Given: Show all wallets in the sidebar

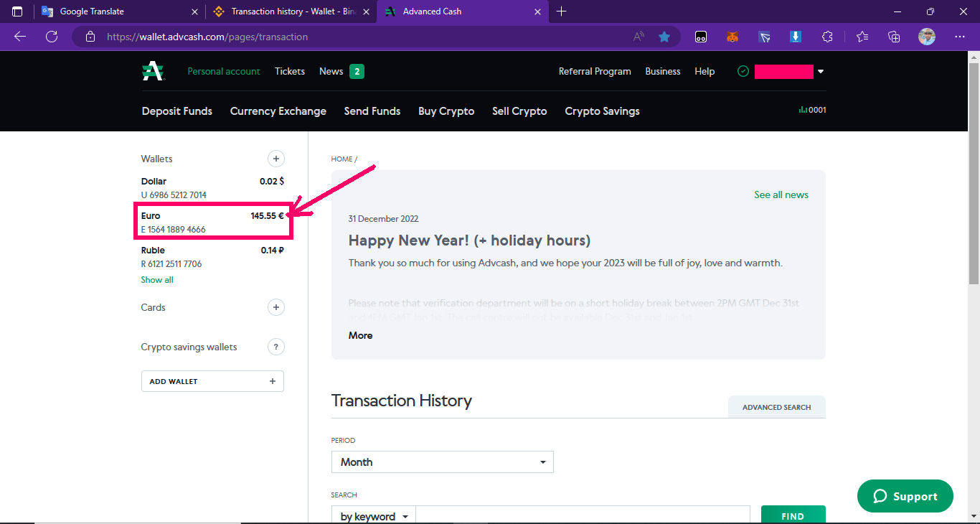Looking at the screenshot, I should pos(157,280).
